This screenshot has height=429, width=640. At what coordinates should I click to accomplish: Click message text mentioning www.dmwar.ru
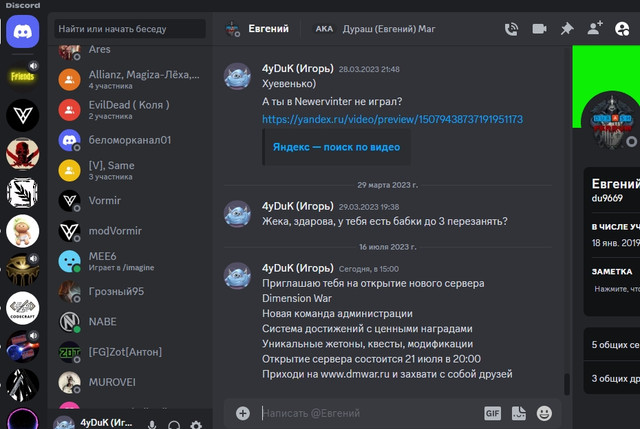click(x=387, y=374)
